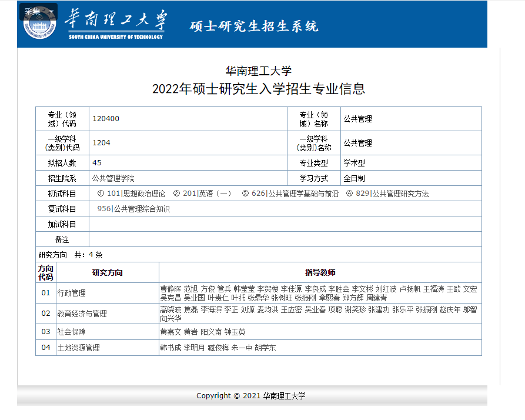Image resolution: width=525 pixels, height=420 pixels.
Task: Click the 初试科目 row label
Action: 62,194
